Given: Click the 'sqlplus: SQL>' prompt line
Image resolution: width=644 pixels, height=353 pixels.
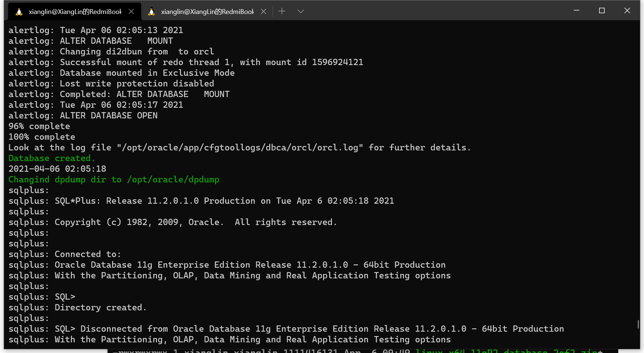Looking at the screenshot, I should coord(42,297).
